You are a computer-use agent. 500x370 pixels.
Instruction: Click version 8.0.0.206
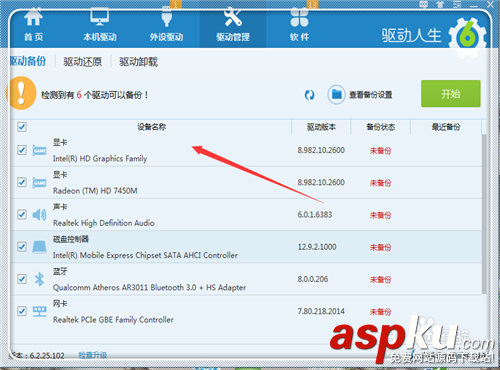point(313,279)
